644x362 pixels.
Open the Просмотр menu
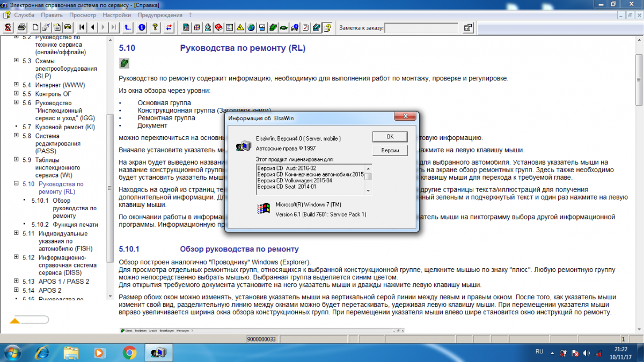83,15
